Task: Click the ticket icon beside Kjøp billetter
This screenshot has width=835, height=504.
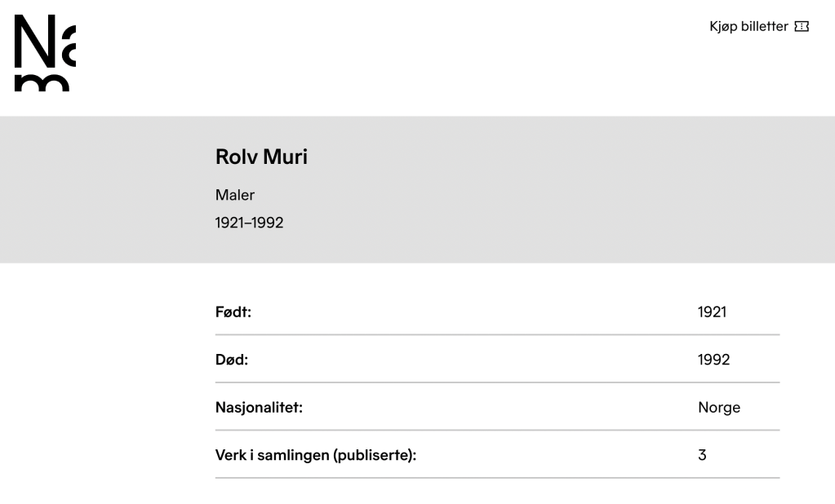Action: [802, 27]
